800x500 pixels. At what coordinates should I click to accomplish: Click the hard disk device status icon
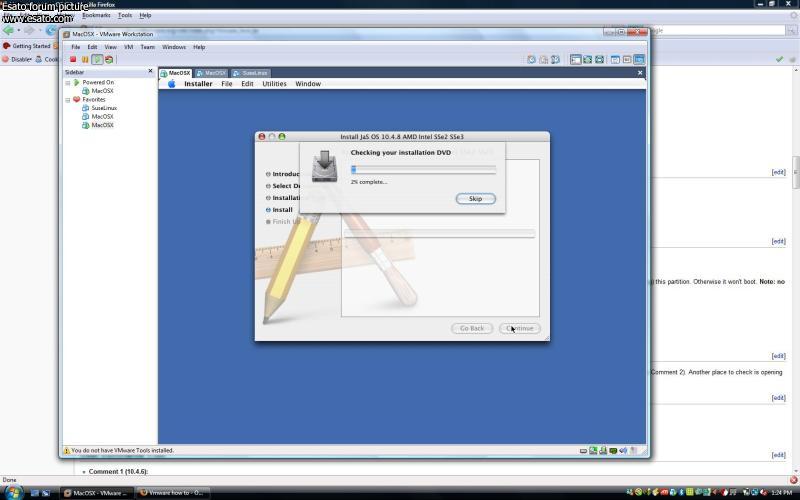[x=583, y=451]
